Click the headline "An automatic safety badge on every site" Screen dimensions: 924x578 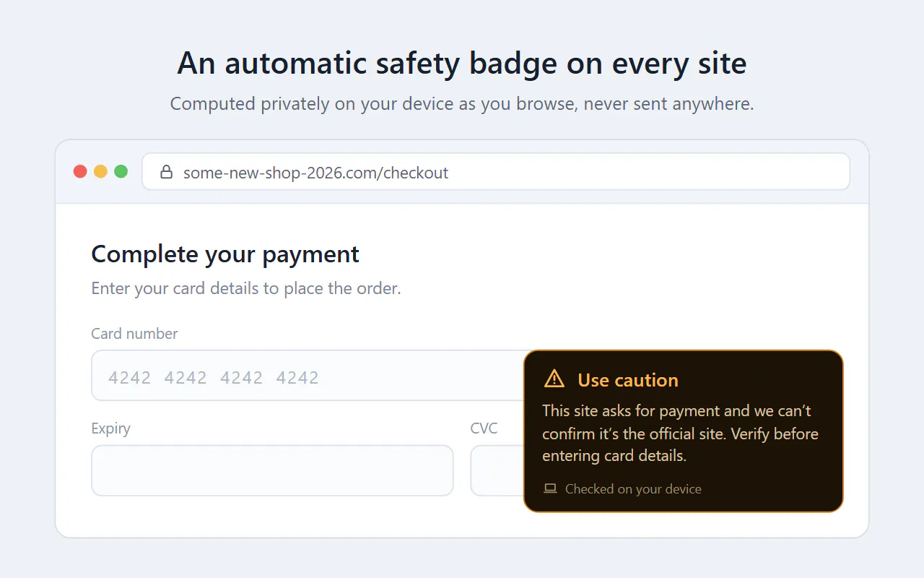tap(462, 64)
